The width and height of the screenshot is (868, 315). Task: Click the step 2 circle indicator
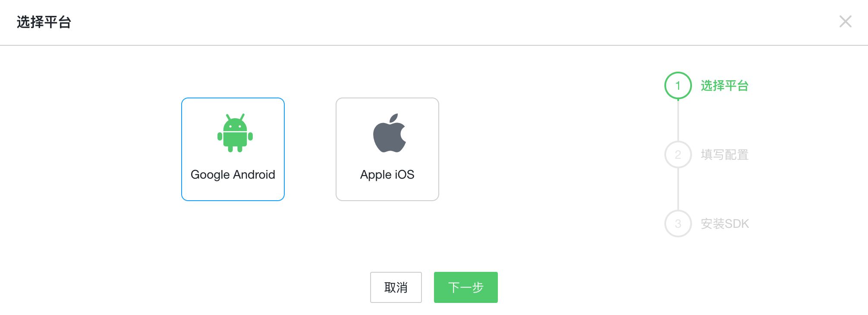(678, 154)
